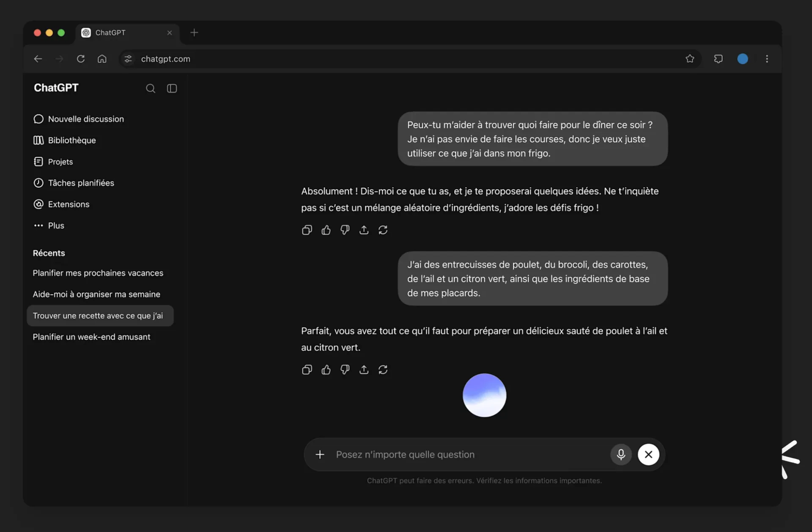
Task: Copy the "Absolument !" response
Action: (x=307, y=230)
